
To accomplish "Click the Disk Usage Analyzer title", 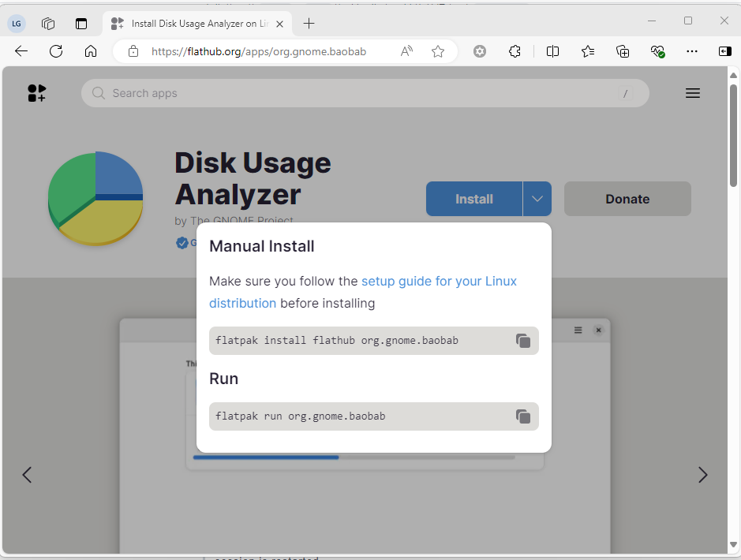I will (253, 178).
